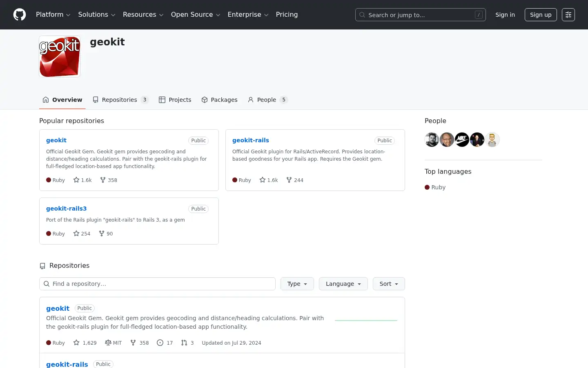
Task: Click the Ruby color dot on geokit-rails card
Action: coord(235,180)
